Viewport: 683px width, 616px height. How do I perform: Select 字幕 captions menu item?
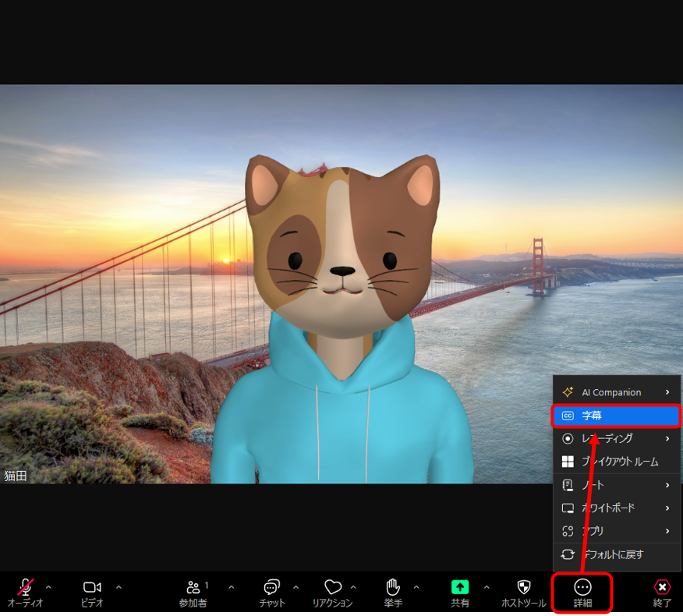[615, 416]
